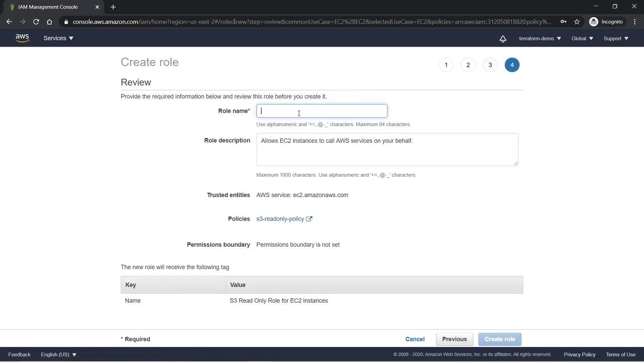
Task: View site info lock icon
Action: [x=66, y=22]
